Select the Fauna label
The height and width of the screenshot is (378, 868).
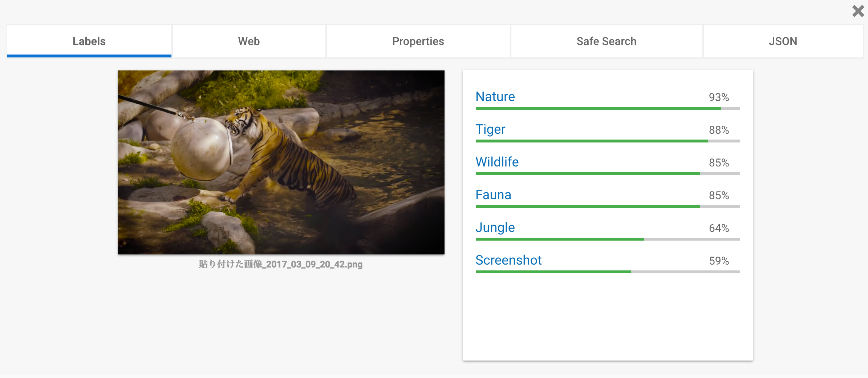493,195
